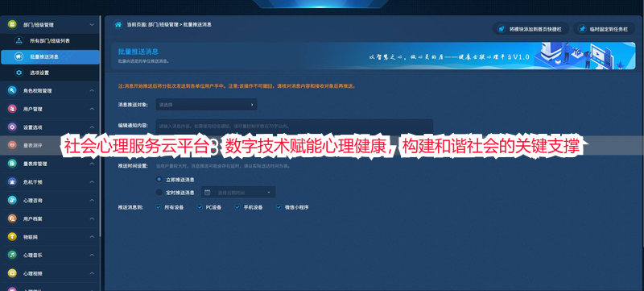Click the 危机干预 alarm icon

pyautogui.click(x=12, y=181)
